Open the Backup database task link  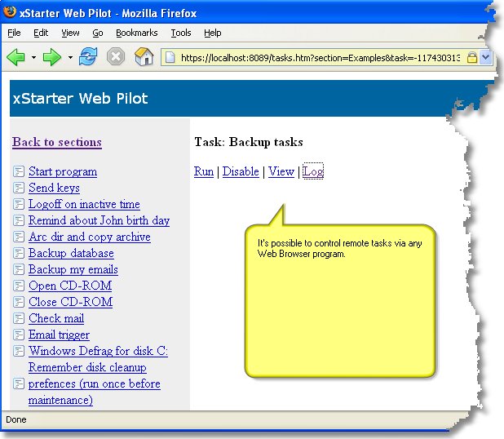[71, 253]
